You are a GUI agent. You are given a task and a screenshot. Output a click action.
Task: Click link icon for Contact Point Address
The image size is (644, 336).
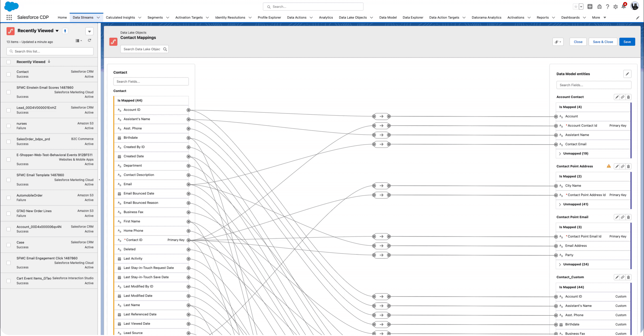[x=622, y=166]
